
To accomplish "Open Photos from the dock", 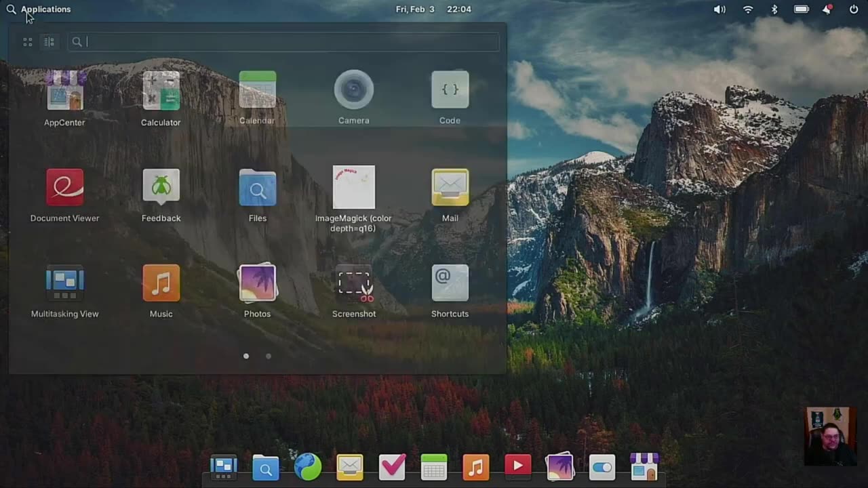I will pos(560,467).
